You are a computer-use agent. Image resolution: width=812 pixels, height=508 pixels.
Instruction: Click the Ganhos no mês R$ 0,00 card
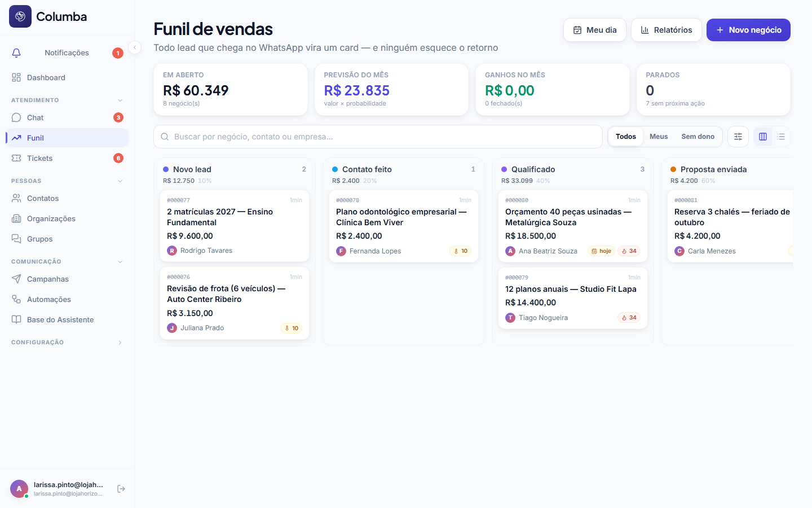[x=553, y=90]
